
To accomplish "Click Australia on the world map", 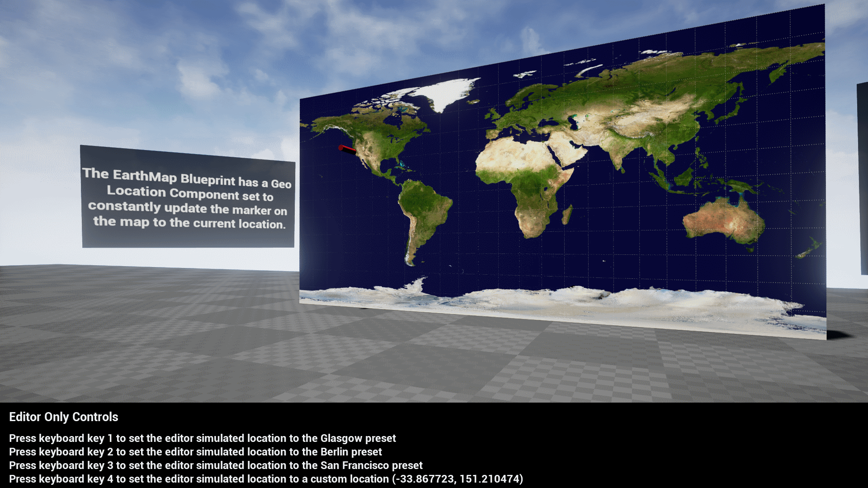I will [x=723, y=220].
